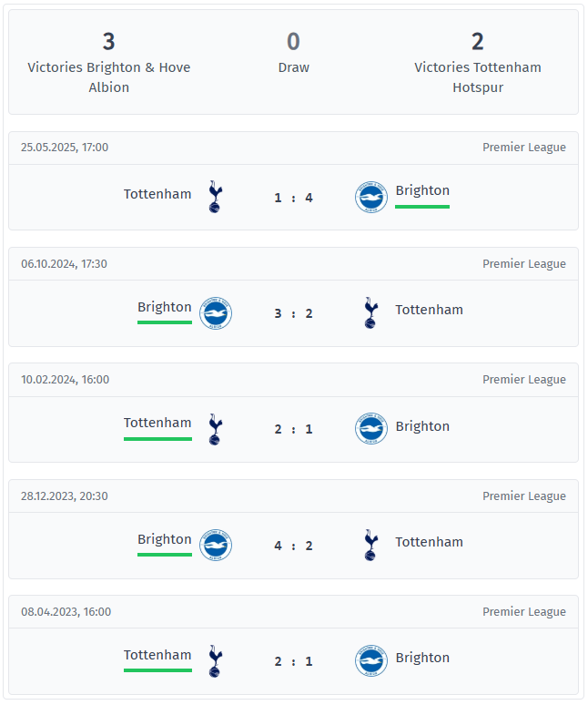Click Brighton crest in 06.10.2024 match
This screenshot has height=705, width=588.
tap(216, 313)
